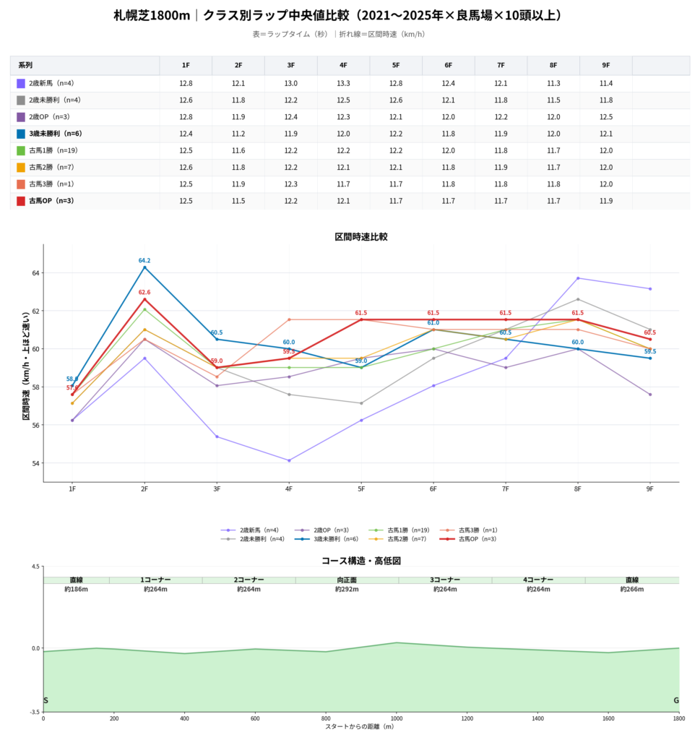Viewport: 700px width, 740px height.
Task: Click the G goal marker on elevation chart
Action: [x=676, y=701]
